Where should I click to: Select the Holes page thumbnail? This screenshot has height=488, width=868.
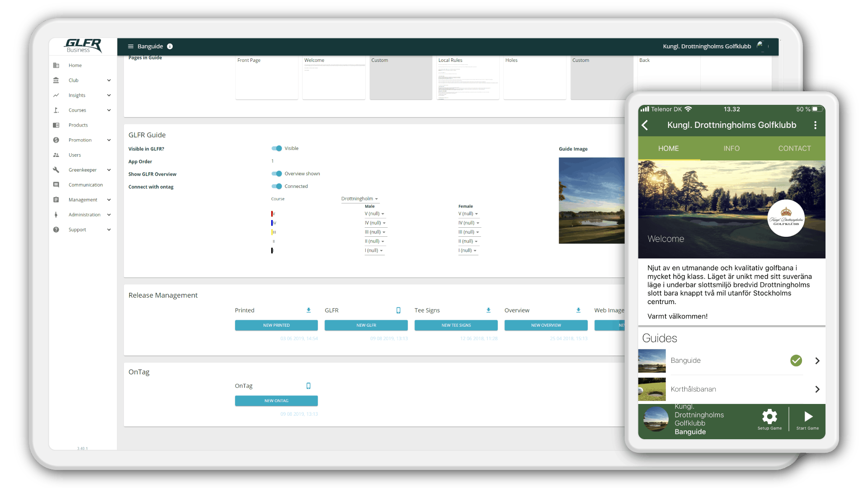(535, 78)
